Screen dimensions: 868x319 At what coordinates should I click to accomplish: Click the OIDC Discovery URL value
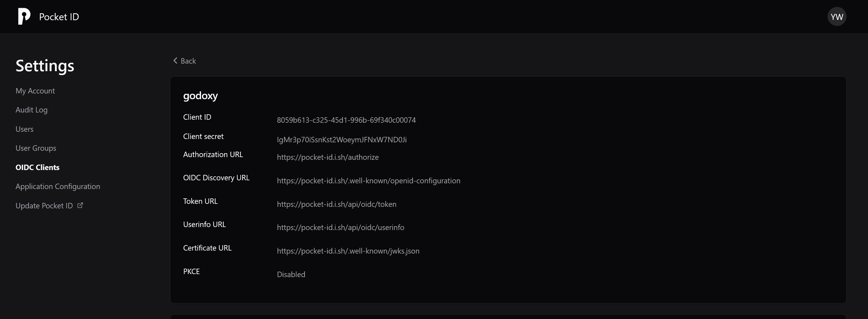click(x=368, y=180)
